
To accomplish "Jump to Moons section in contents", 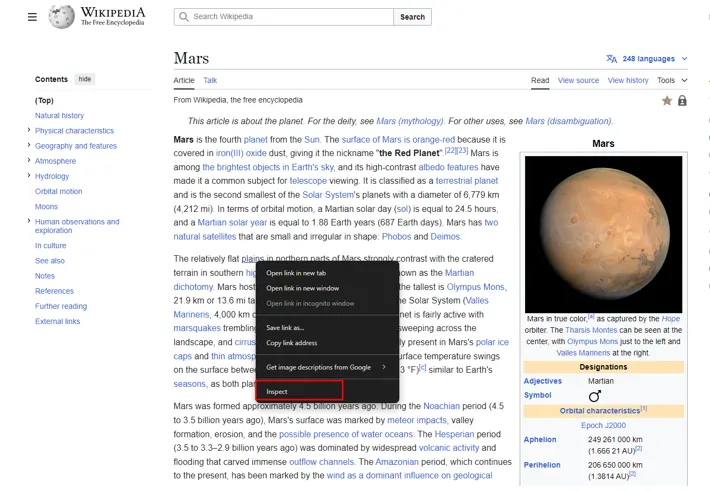I will coord(46,207).
